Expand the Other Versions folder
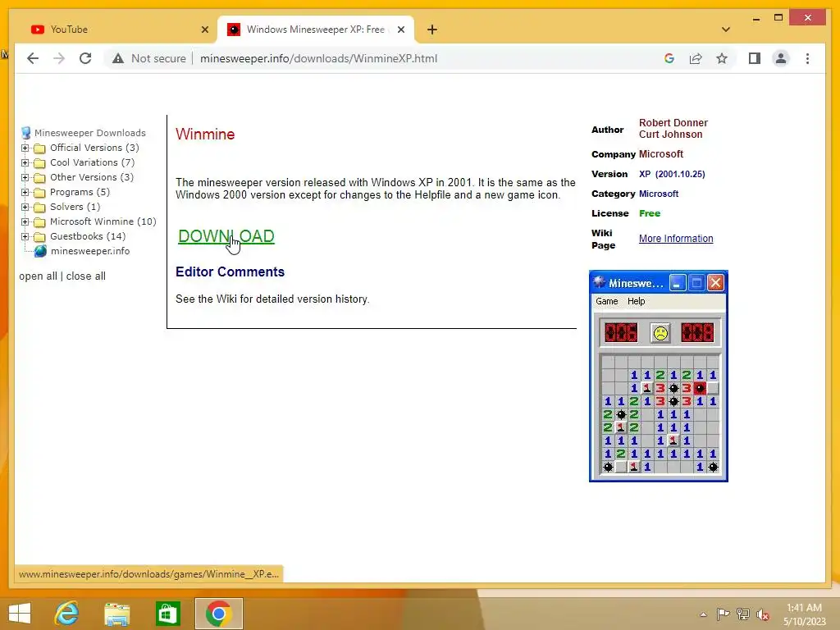The image size is (840, 630). pos(25,177)
